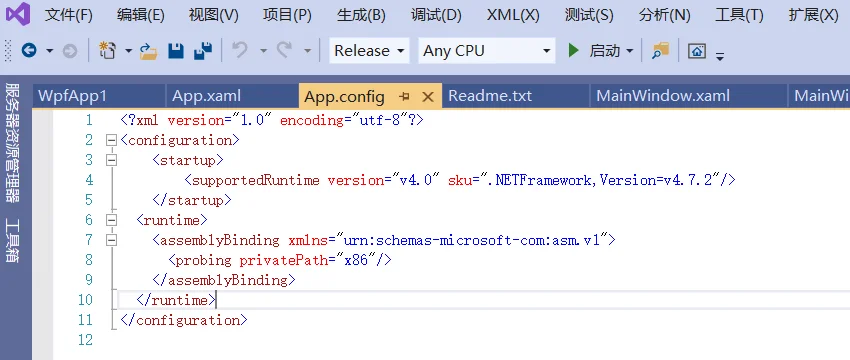850x360 pixels.
Task: Close the App.config tab
Action: point(428,97)
